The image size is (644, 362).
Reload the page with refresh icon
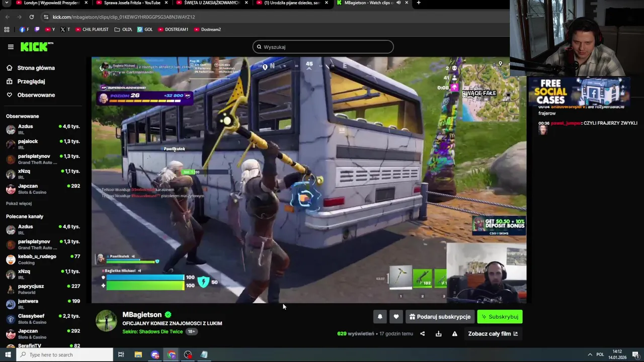click(31, 17)
